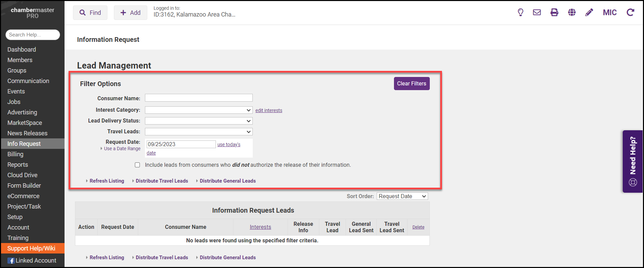Screen dimensions: 644x268
Task: Go to Billing in the sidebar
Action: 16,154
